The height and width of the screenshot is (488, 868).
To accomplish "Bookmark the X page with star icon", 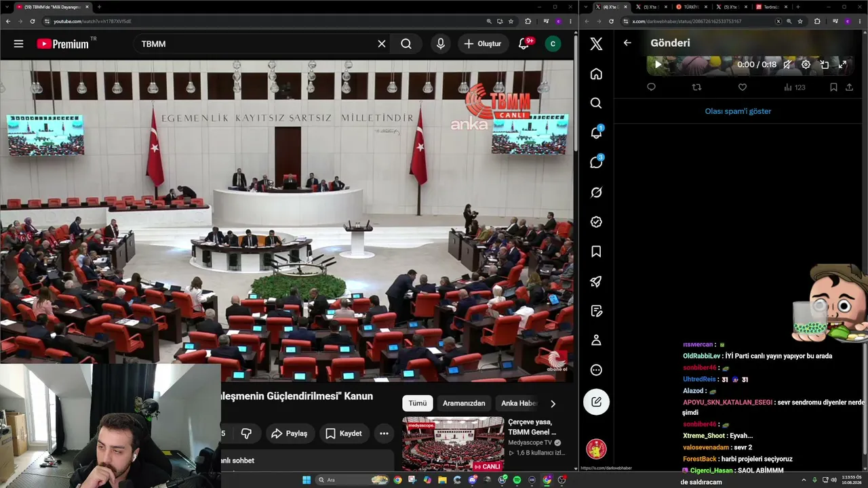I will (800, 21).
